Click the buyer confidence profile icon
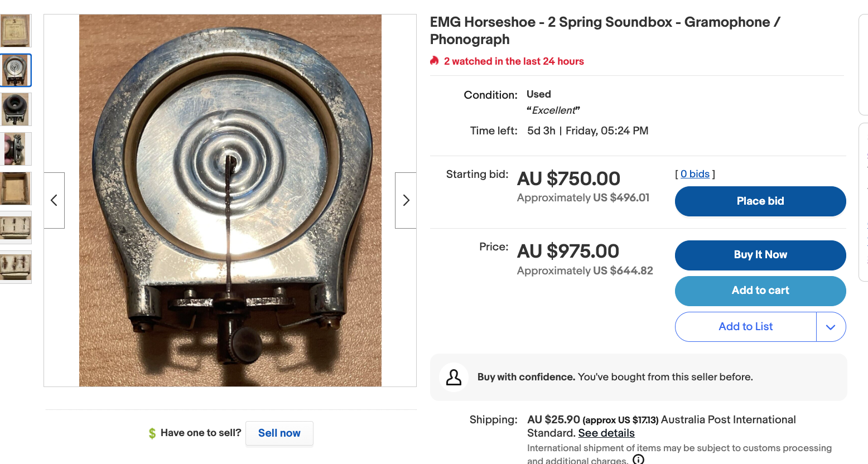868x464 pixels. [x=454, y=378]
